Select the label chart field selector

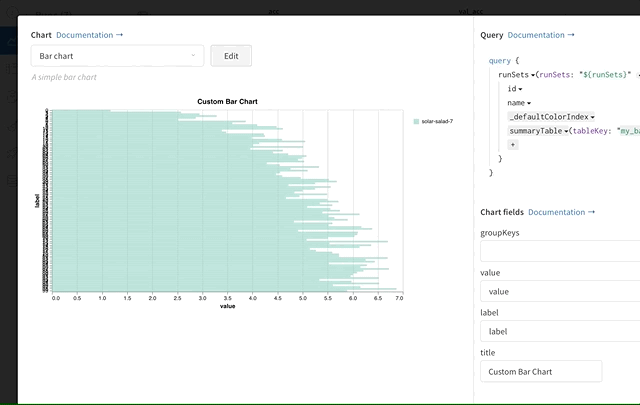[x=560, y=331]
